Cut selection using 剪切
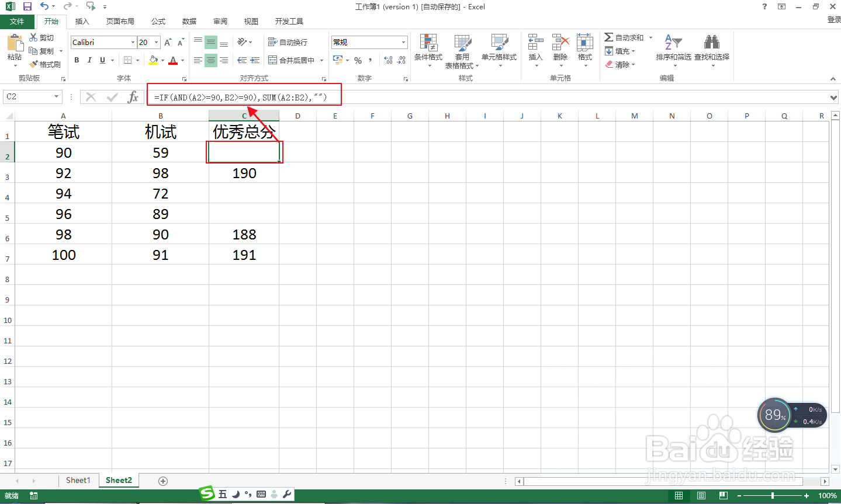Viewport: 841px width, 504px height. point(41,37)
